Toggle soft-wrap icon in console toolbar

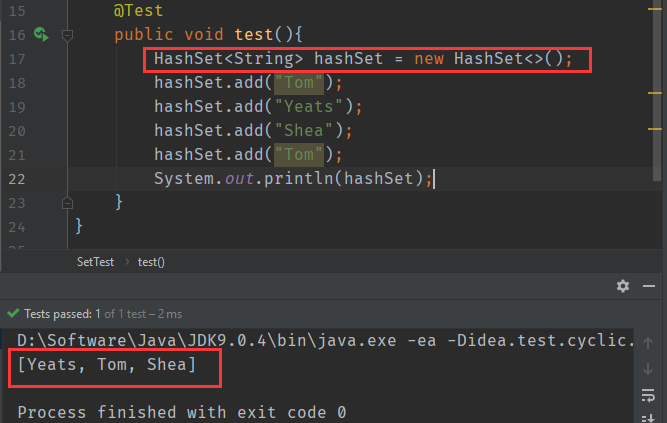click(648, 395)
